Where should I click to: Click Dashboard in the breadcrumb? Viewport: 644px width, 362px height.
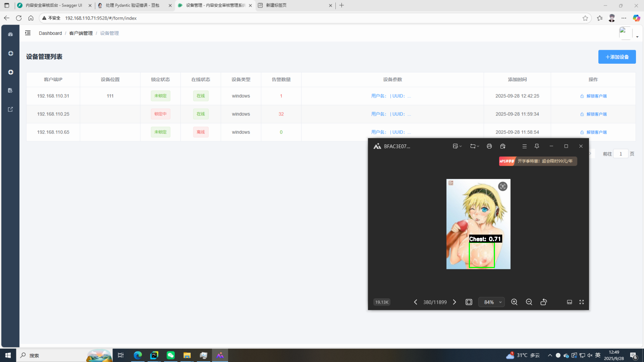[x=50, y=33]
